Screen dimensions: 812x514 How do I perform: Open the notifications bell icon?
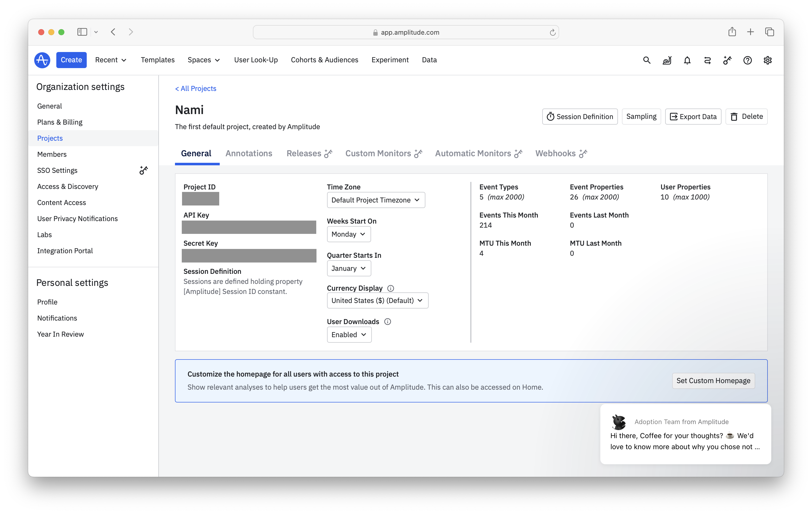tap(687, 60)
